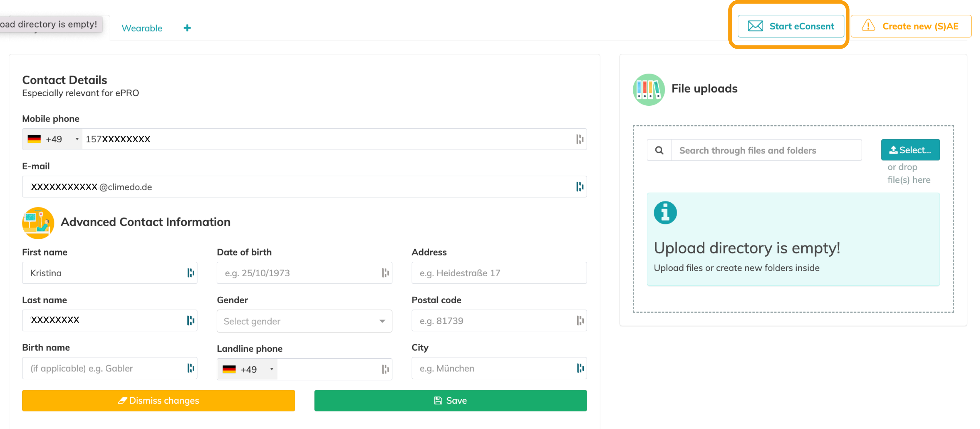Click history icon in Mobile phone field
The image size is (980, 429).
point(580,139)
